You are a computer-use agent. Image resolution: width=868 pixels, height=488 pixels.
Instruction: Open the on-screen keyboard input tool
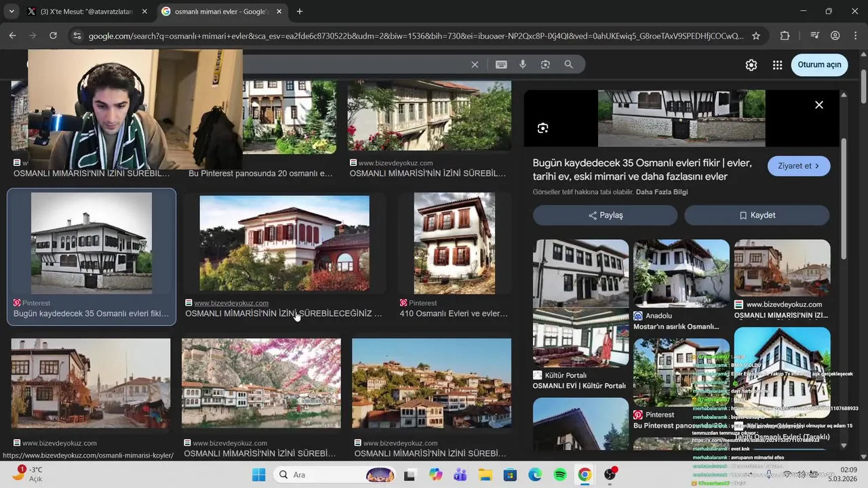[501, 64]
